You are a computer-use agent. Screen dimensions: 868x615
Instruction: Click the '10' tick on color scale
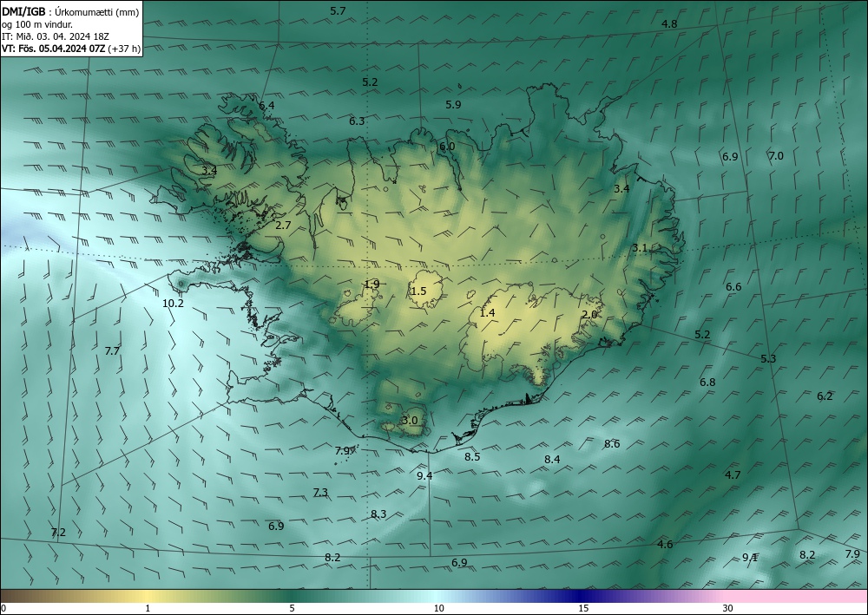point(439,608)
